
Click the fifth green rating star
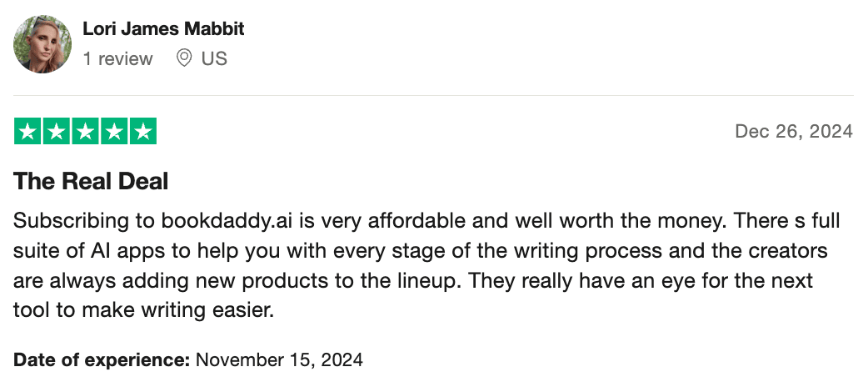pos(143,132)
